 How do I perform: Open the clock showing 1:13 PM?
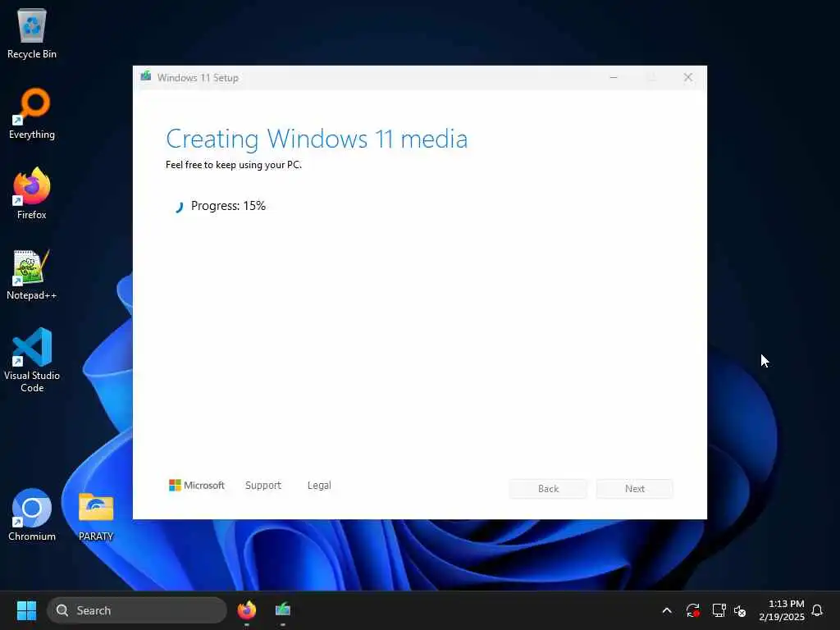782,610
